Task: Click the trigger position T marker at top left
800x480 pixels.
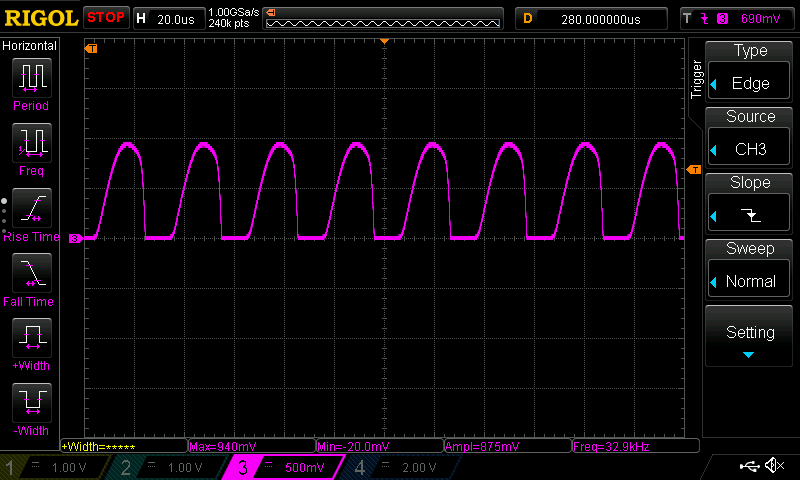Action: pos(91,48)
